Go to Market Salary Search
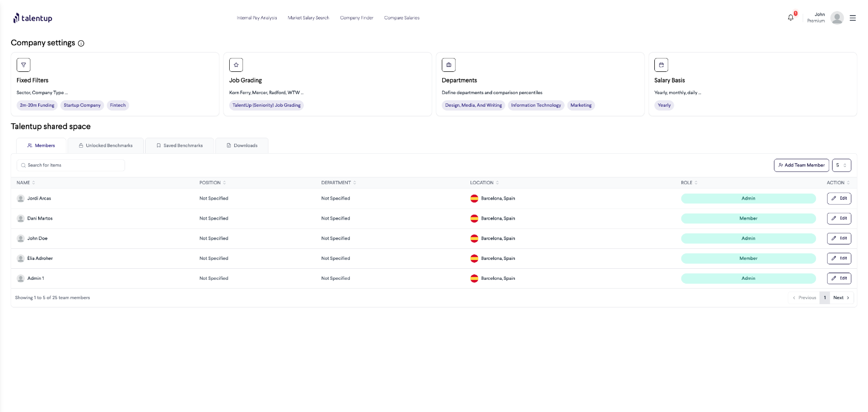The height and width of the screenshot is (412, 868). pos(308,18)
